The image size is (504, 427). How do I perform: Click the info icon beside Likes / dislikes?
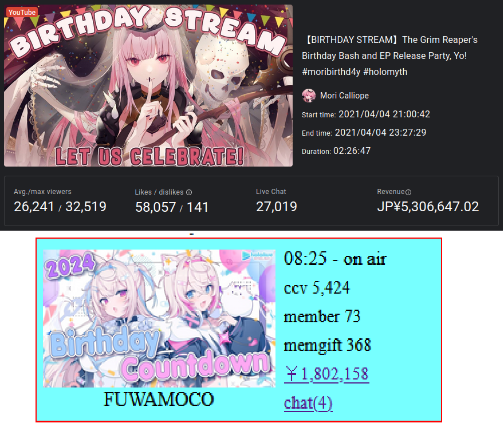point(189,192)
